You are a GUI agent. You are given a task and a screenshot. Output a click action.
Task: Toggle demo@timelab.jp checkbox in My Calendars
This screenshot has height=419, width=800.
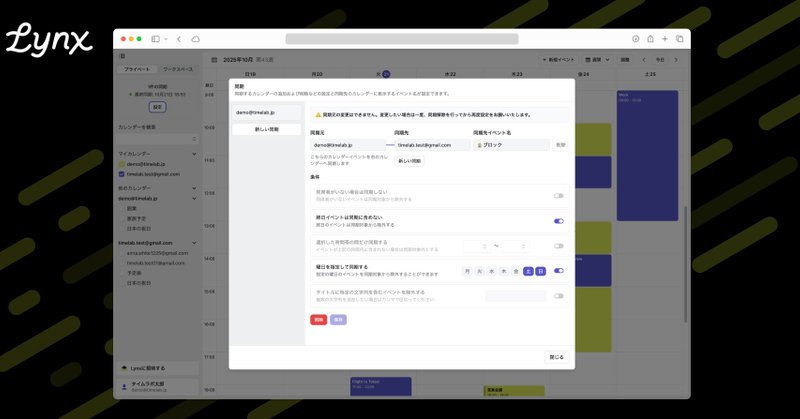(121, 164)
